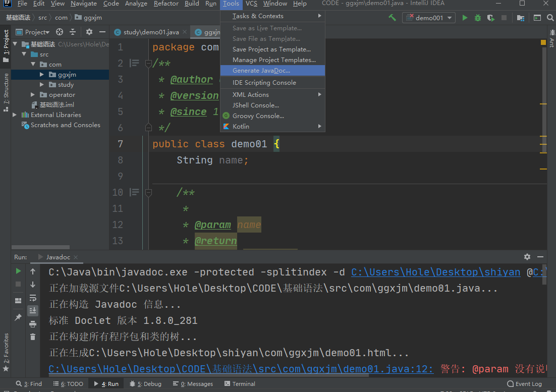Toggle the pin tab option in the Run panel
Viewport: 556px width, 392px height.
(x=19, y=317)
